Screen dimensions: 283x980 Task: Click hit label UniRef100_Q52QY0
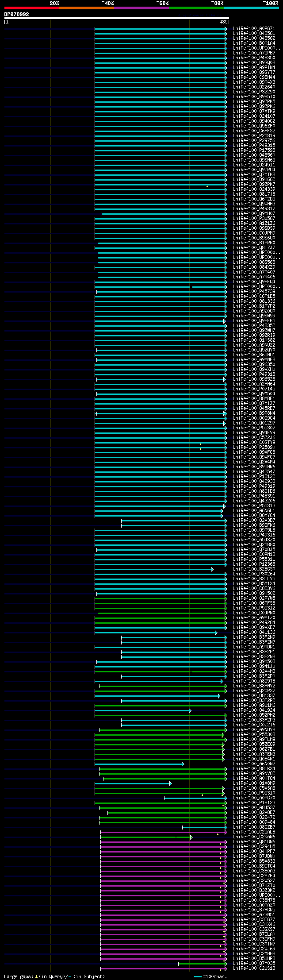pyautogui.click(x=254, y=350)
